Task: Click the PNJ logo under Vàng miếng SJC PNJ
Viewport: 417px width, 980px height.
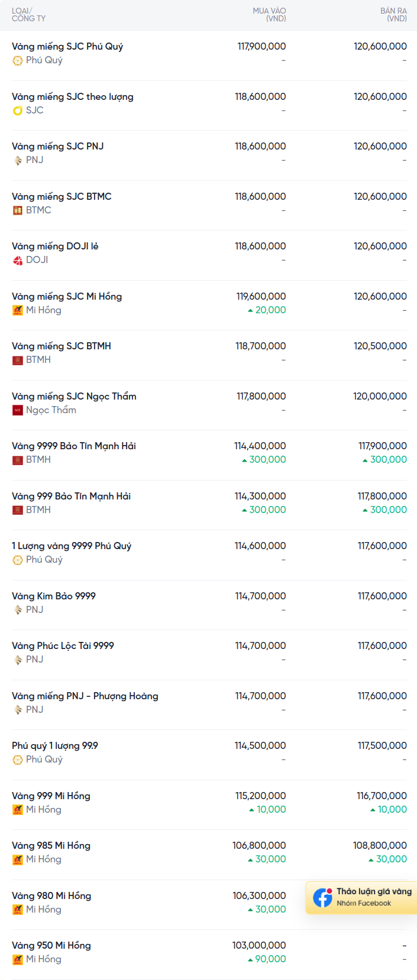Action: tap(18, 160)
